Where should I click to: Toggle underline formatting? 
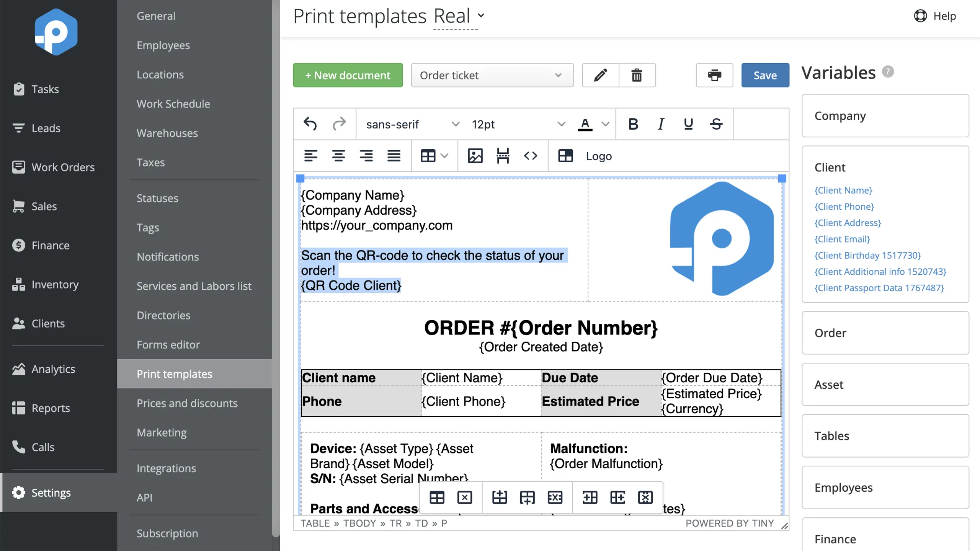688,124
